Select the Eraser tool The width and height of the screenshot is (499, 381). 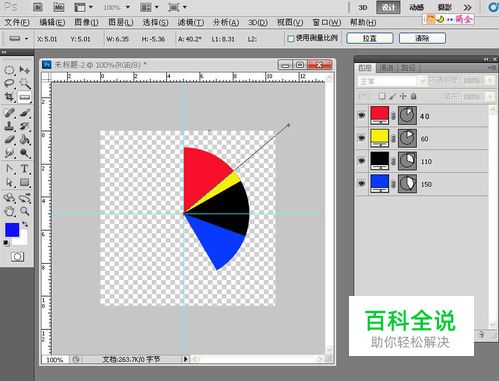(x=9, y=139)
